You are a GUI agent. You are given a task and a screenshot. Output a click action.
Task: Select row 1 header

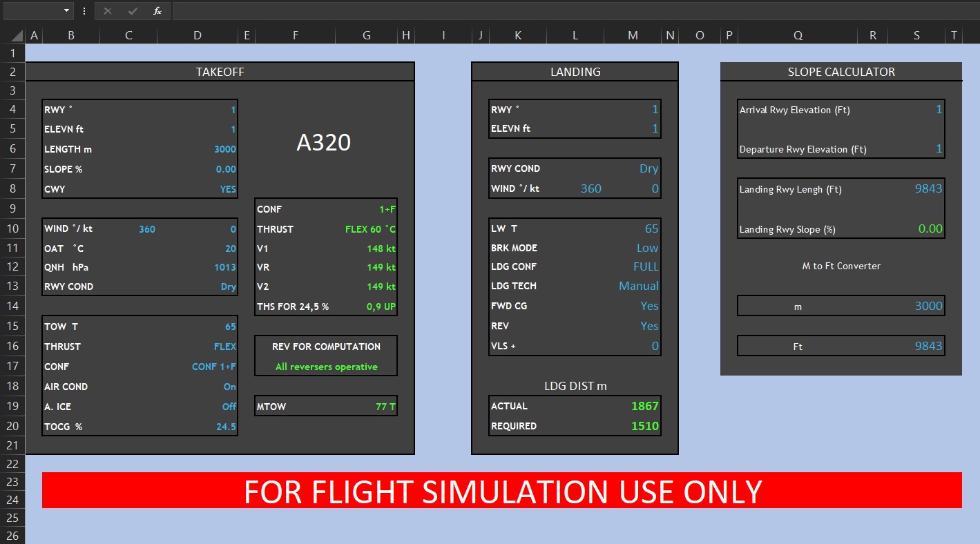(12, 53)
